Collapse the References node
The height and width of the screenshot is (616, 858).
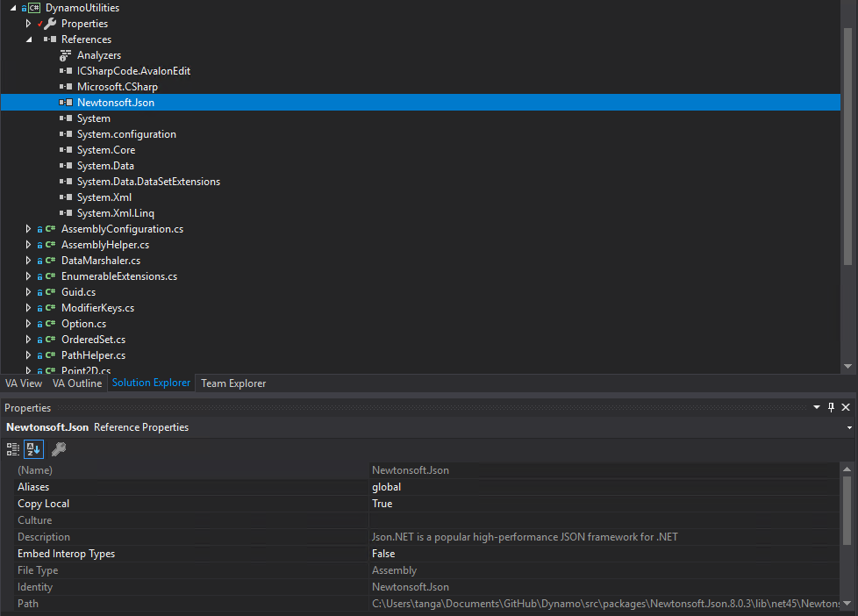tap(28, 39)
